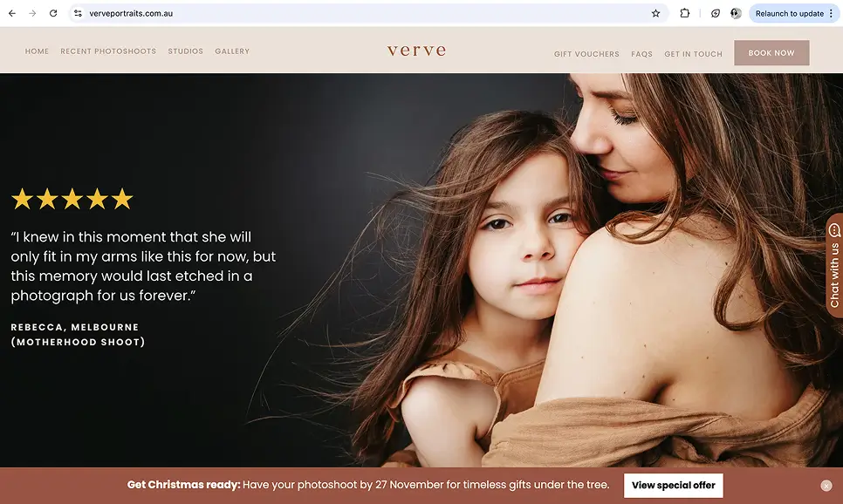Image resolution: width=843 pixels, height=504 pixels.
Task: Open the Recent Photoshoots menu item
Action: point(108,51)
